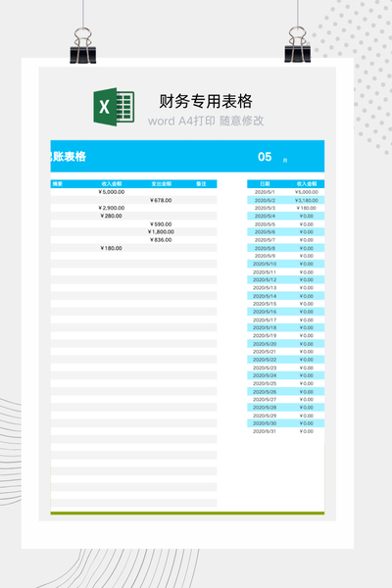The width and height of the screenshot is (392, 588).
Task: Select the date cell 2020/5/2
Action: (265, 200)
